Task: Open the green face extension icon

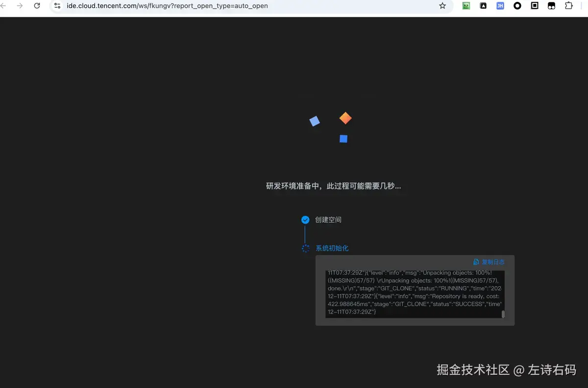Action: (x=466, y=6)
